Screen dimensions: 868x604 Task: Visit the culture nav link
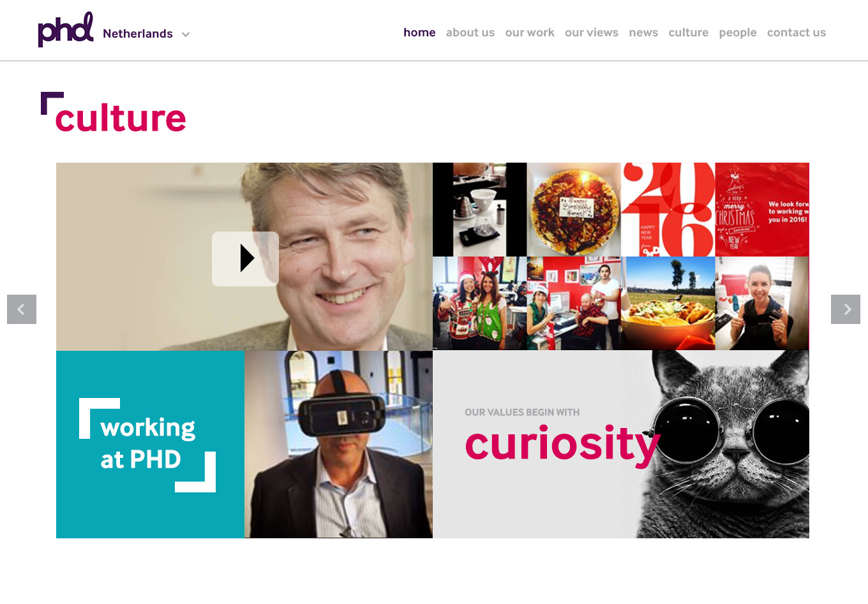689,33
